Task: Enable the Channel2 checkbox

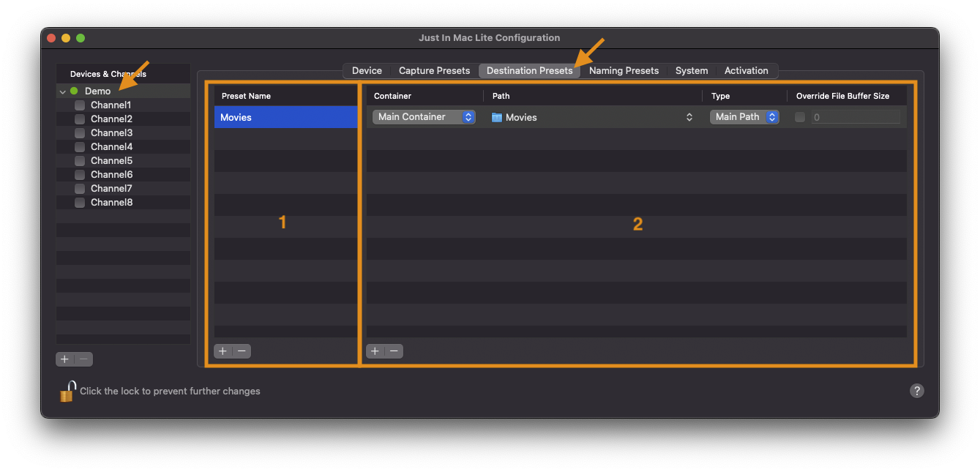Action: tap(80, 119)
